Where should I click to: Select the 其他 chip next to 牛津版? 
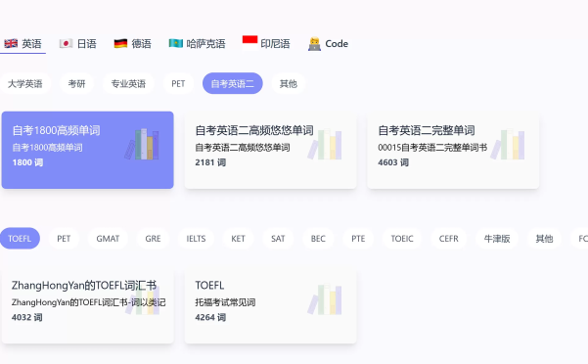pyautogui.click(x=544, y=239)
